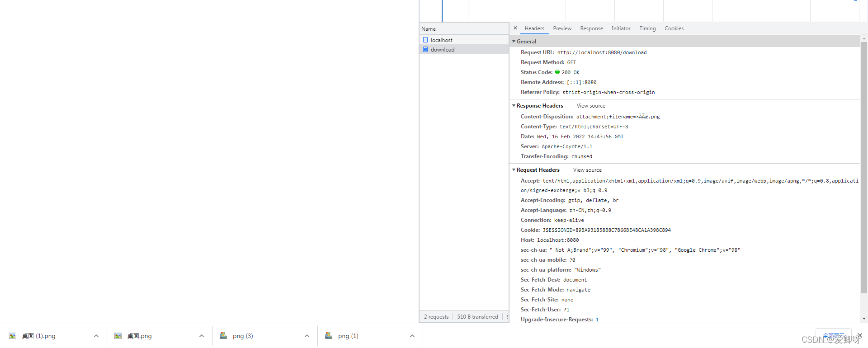This screenshot has width=868, height=348.
Task: Click the headers panel scrollbar down arrow
Action: click(x=864, y=319)
